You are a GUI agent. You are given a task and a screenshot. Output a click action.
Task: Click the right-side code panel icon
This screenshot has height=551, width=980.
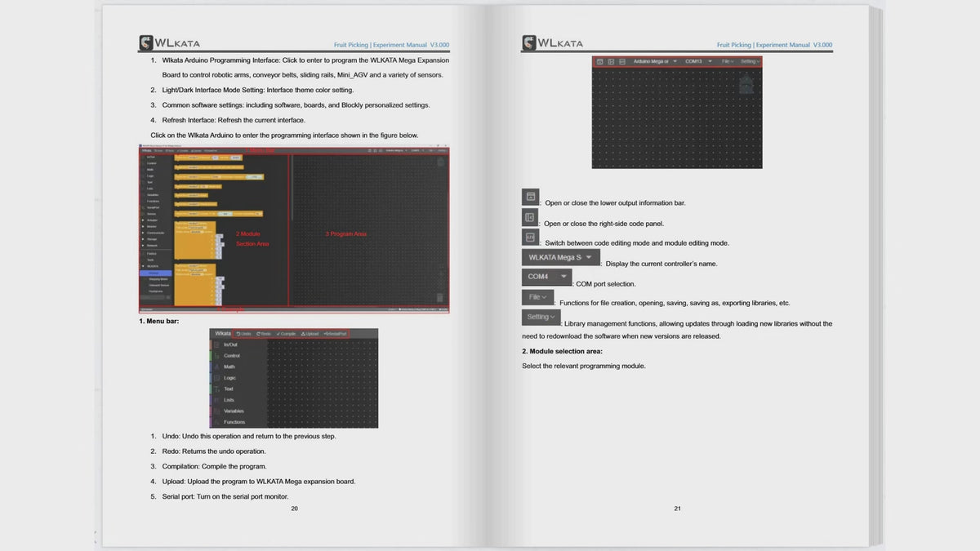click(530, 217)
